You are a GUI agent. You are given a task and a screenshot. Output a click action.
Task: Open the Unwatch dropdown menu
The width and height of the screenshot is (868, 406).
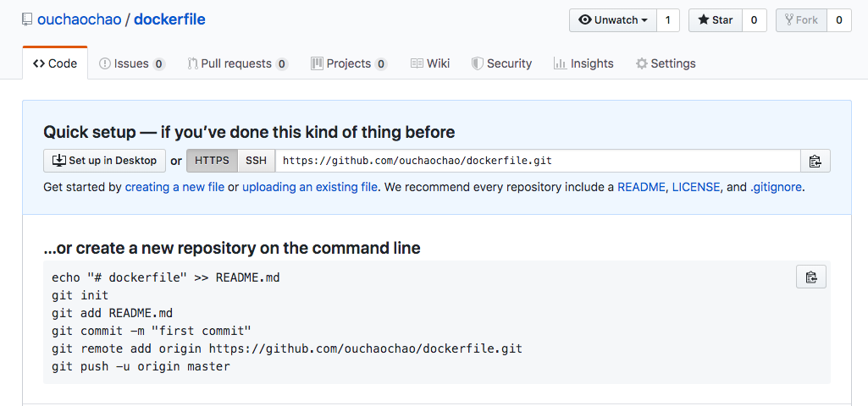click(613, 20)
